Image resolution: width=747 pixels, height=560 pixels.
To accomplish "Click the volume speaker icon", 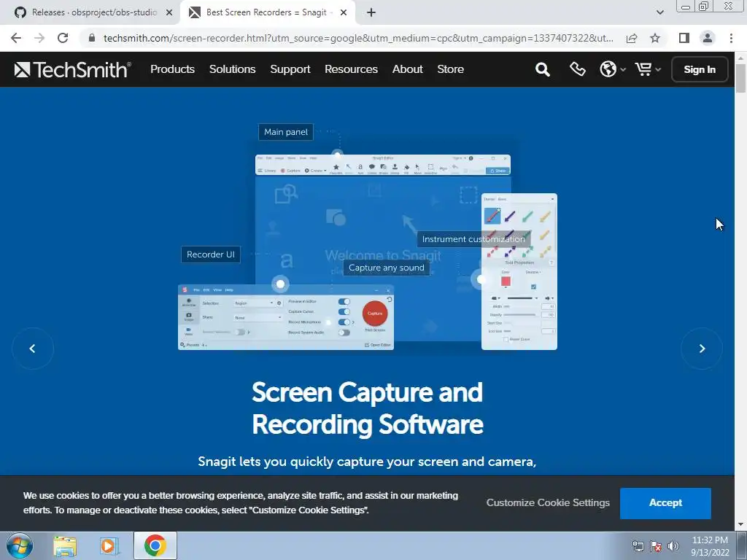I will (673, 546).
